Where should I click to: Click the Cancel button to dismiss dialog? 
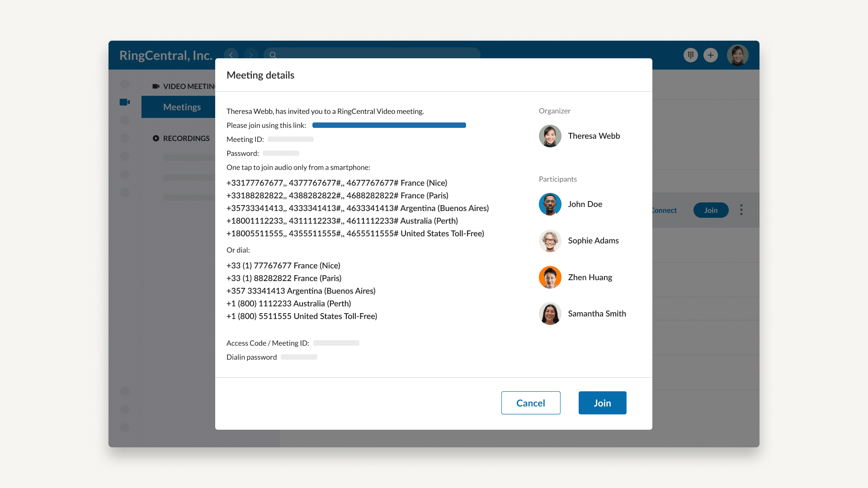pos(531,403)
